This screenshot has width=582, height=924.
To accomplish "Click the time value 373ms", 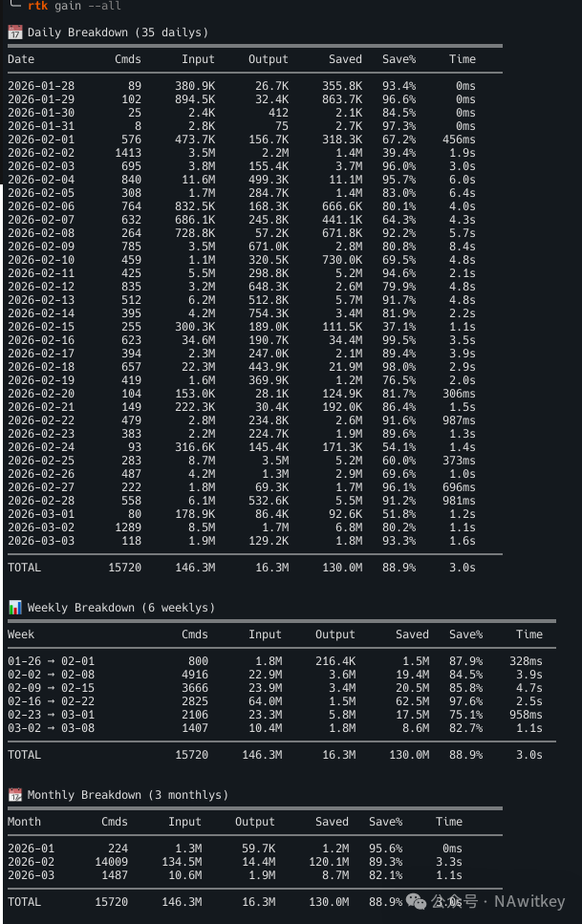I will (x=460, y=461).
